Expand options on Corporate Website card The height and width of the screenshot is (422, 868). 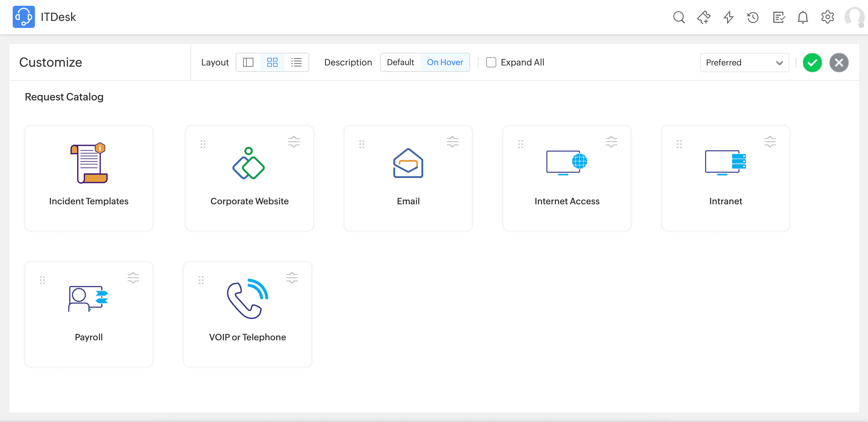(x=294, y=142)
